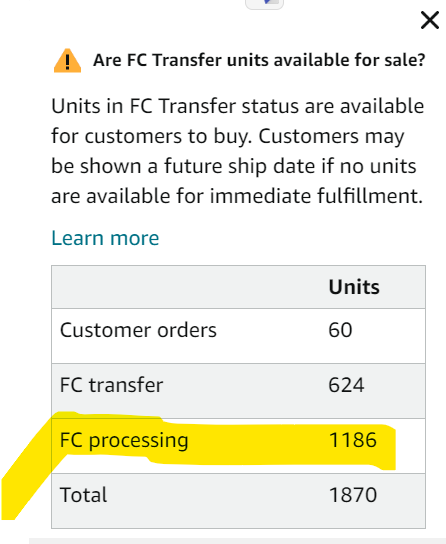The height and width of the screenshot is (544, 446).
Task: Click the Units column header
Action: pos(354,287)
